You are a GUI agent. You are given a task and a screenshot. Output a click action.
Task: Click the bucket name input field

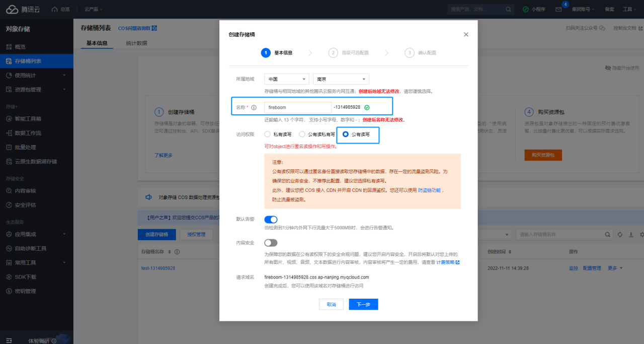point(298,107)
